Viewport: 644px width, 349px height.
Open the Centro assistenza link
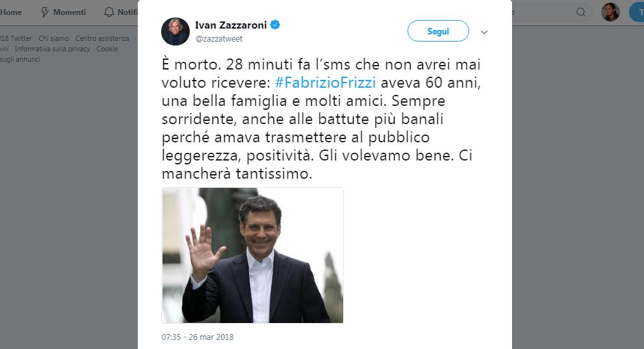tap(102, 38)
